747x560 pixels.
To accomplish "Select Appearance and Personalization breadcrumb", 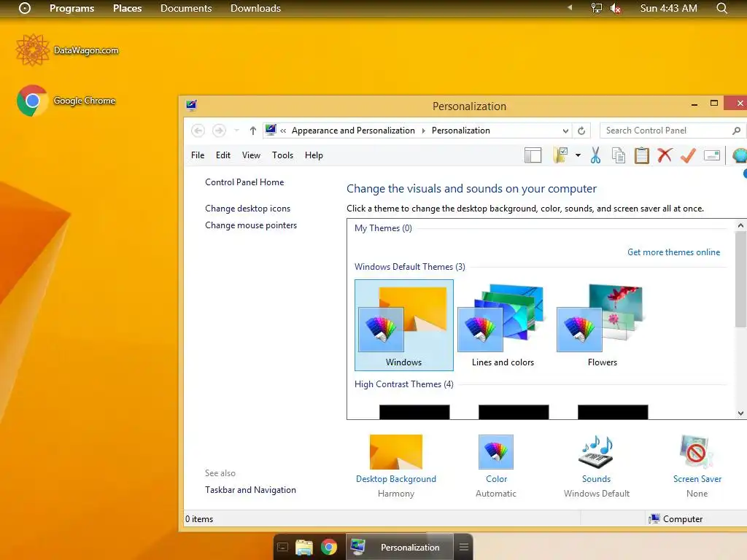I will tap(353, 131).
